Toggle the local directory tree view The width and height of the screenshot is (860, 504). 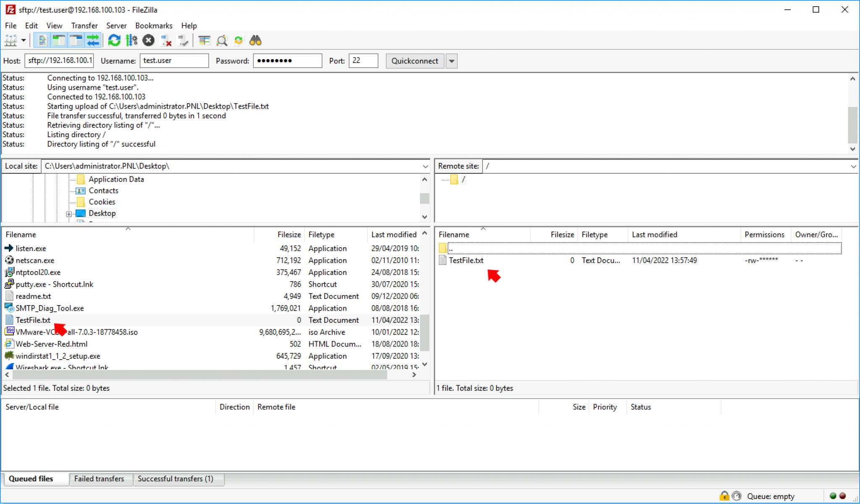(x=59, y=41)
